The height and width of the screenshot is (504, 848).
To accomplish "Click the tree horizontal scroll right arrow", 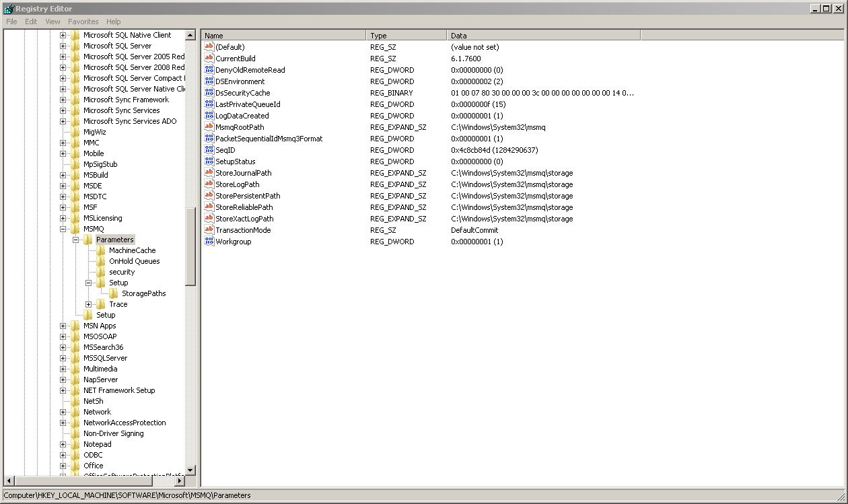I will [x=180, y=481].
